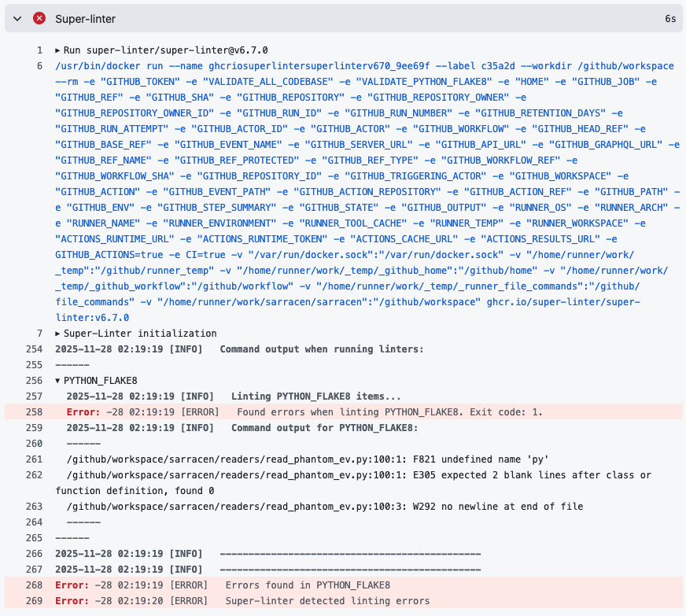Click line number 258 link
Viewport: 686px width, 616px height.
tap(34, 412)
